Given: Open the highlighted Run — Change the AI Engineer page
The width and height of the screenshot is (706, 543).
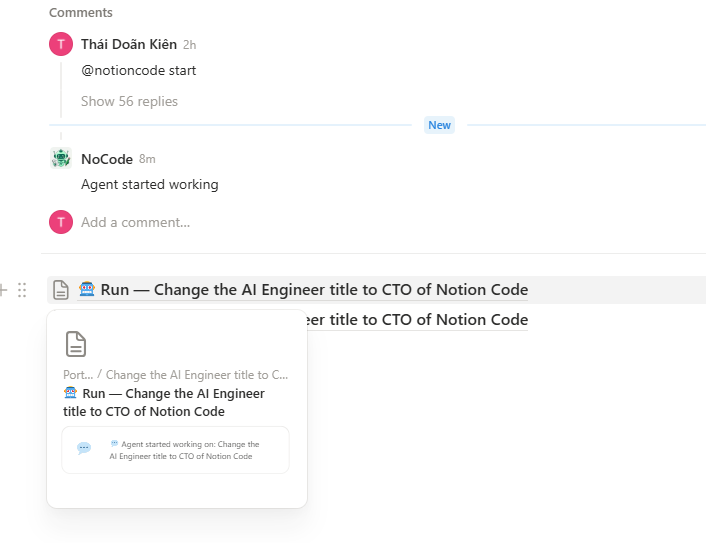Looking at the screenshot, I should (313, 290).
